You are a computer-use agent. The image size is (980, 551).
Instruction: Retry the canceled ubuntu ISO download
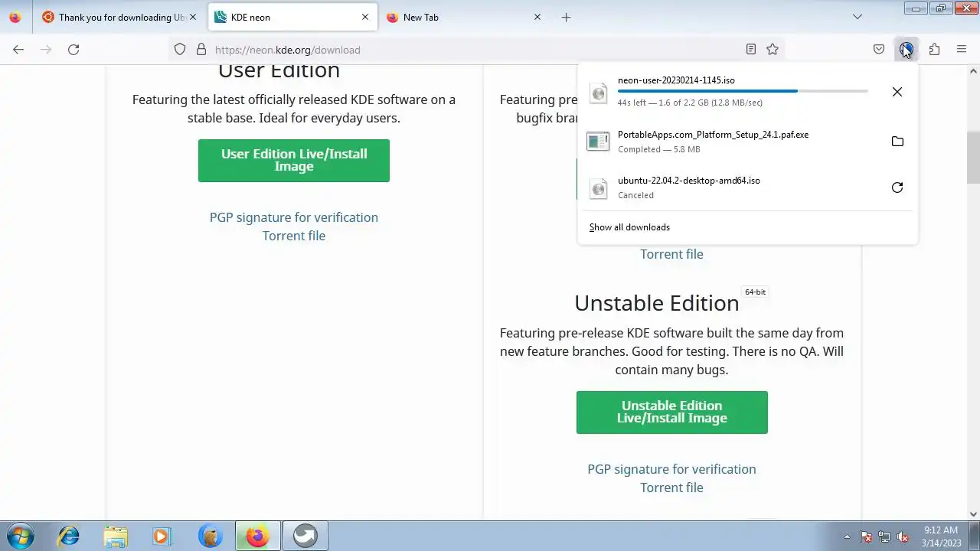(x=897, y=187)
